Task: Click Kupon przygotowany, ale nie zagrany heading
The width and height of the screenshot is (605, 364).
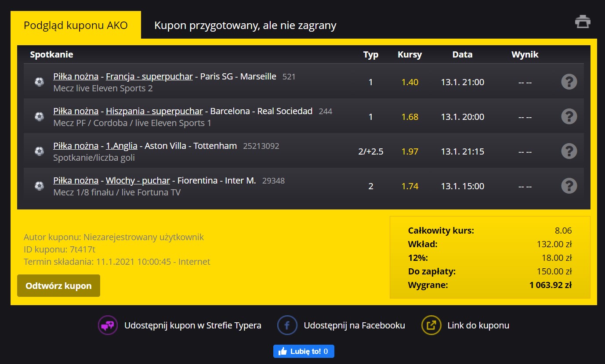Action: point(245,25)
